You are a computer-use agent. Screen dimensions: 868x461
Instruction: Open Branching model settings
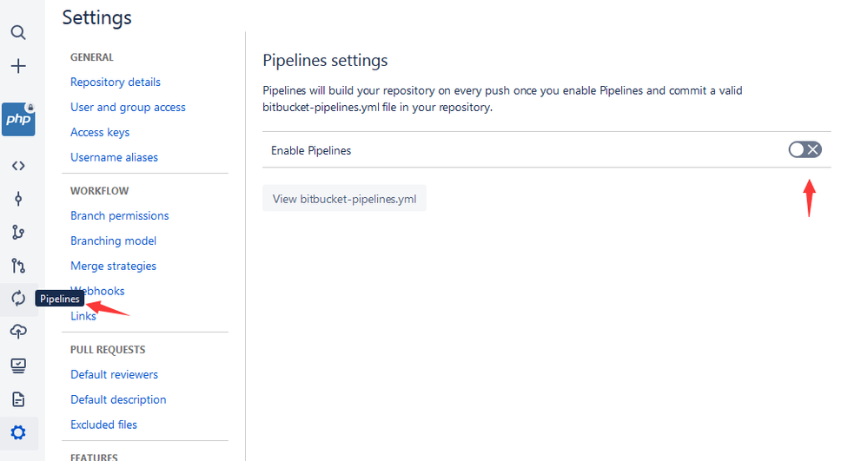pos(114,240)
